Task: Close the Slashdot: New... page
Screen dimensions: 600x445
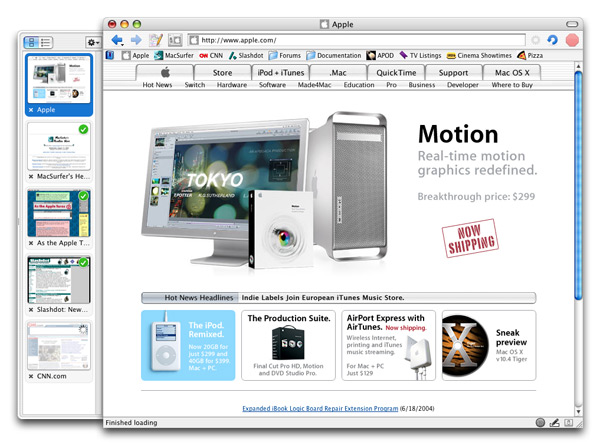Action: click(31, 310)
